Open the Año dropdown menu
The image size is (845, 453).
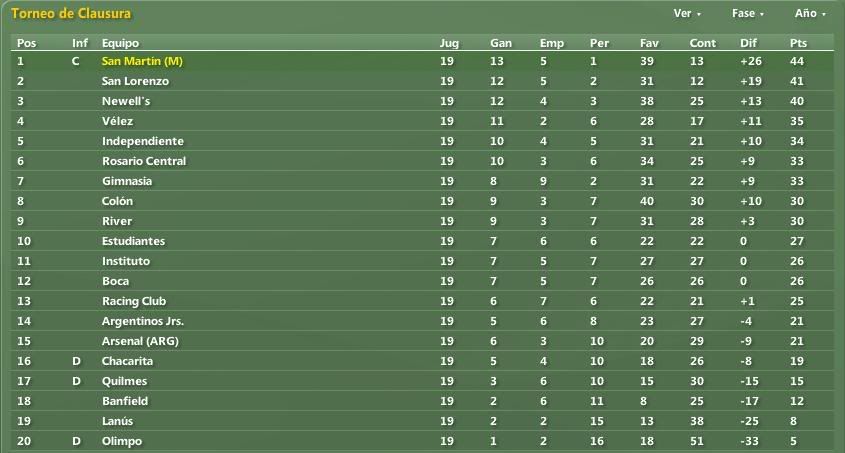810,13
